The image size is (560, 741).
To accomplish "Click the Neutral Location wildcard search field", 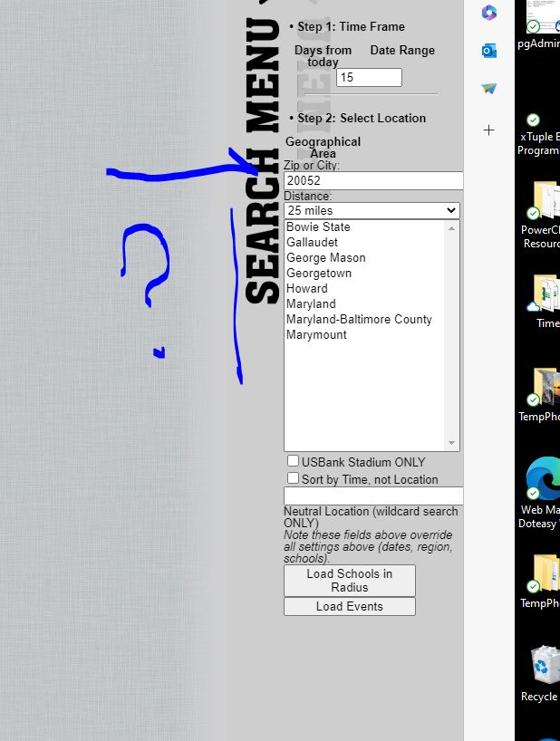I will click(372, 496).
